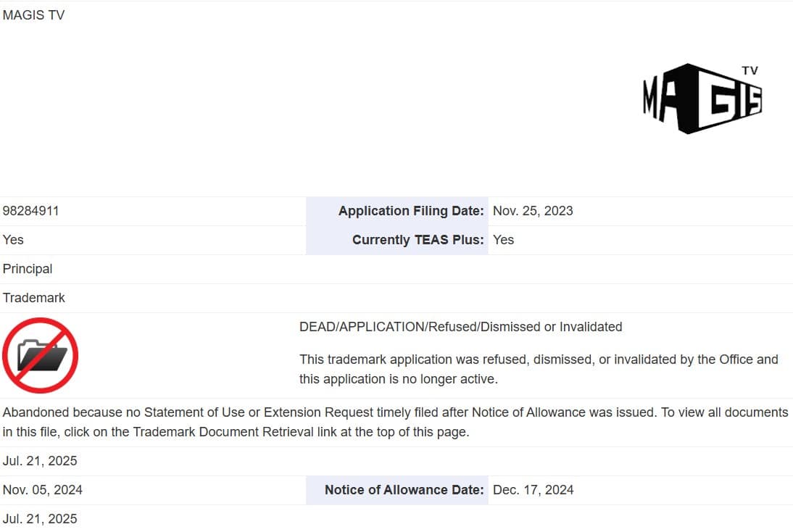The width and height of the screenshot is (793, 532).
Task: Click the Application Filing Date label
Action: [410, 211]
